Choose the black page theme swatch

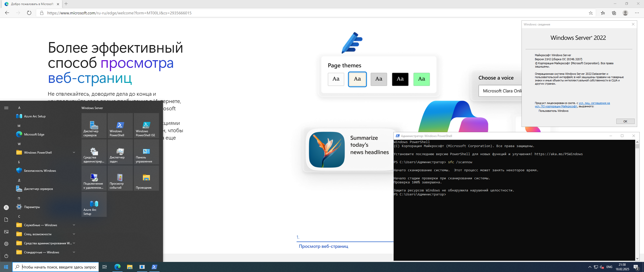(400, 79)
